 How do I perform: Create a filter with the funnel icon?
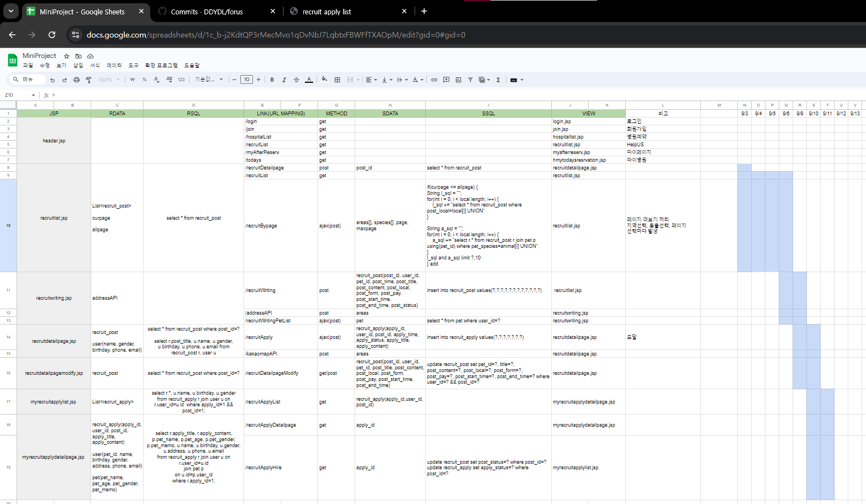point(471,80)
